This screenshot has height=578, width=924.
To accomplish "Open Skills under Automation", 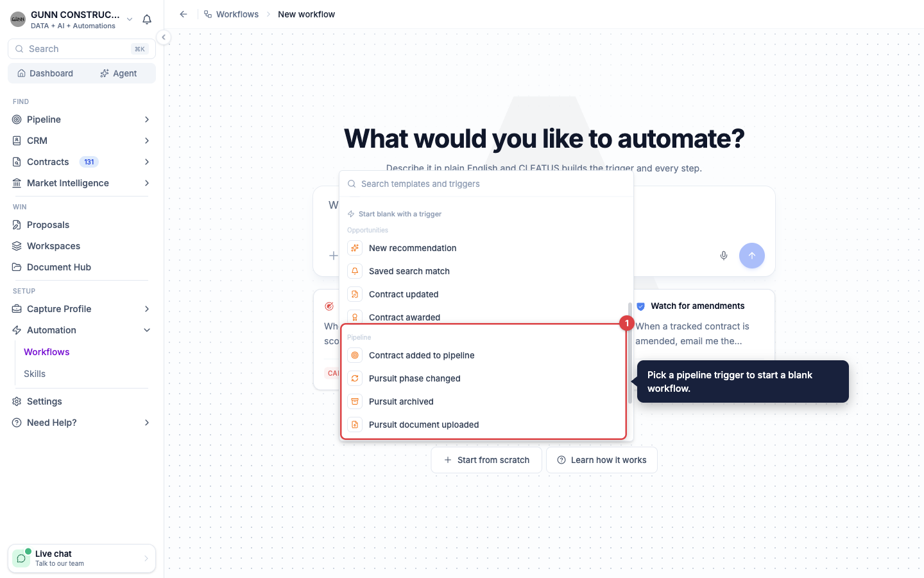I will tap(35, 374).
